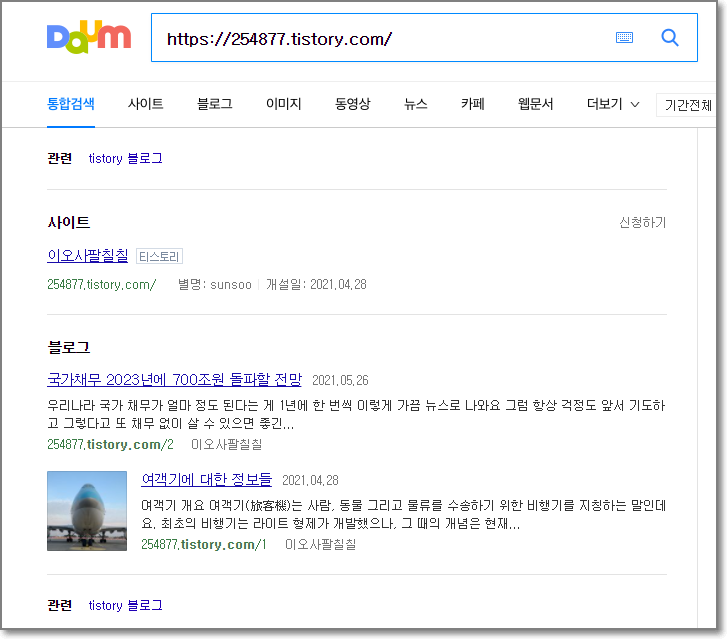Click top related link tistory 블로그
This screenshot has height=639, width=727.
[126, 159]
